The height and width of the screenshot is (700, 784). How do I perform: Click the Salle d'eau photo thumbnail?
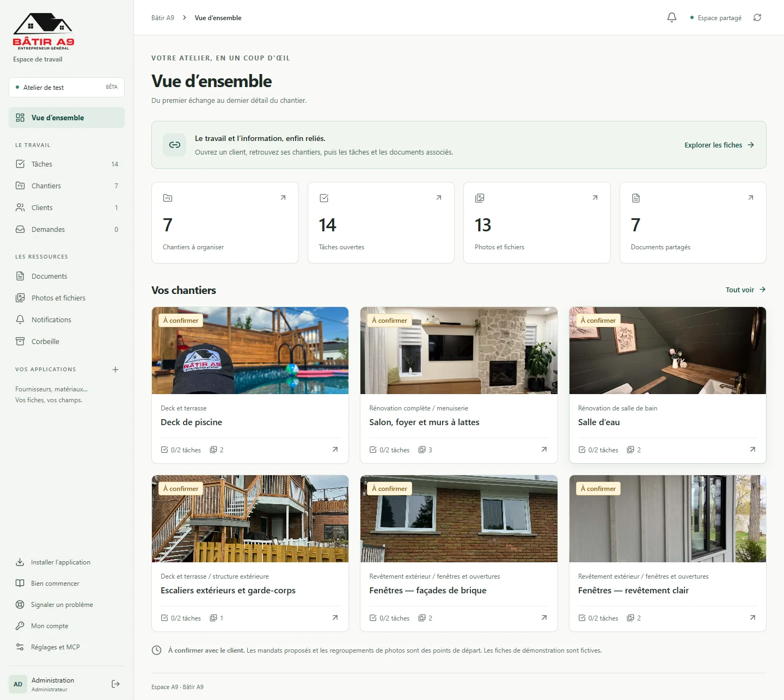click(x=667, y=351)
